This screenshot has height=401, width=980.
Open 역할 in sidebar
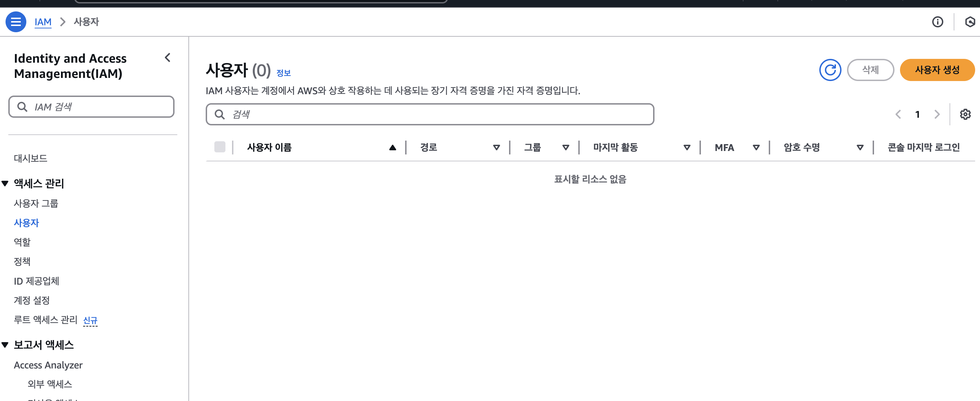tap(22, 242)
